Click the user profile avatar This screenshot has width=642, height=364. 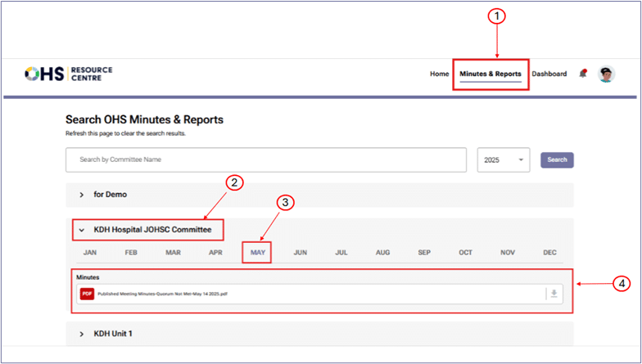pyautogui.click(x=607, y=74)
